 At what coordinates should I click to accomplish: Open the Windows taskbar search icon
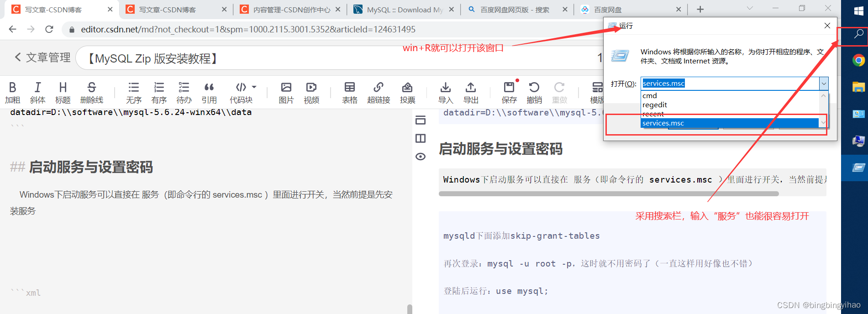click(858, 34)
